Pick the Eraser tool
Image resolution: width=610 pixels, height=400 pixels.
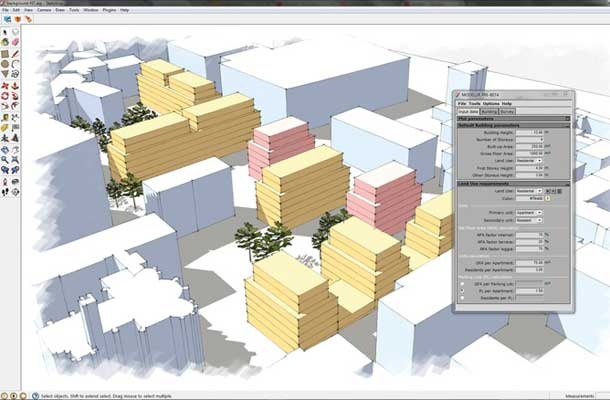pyautogui.click(x=16, y=43)
